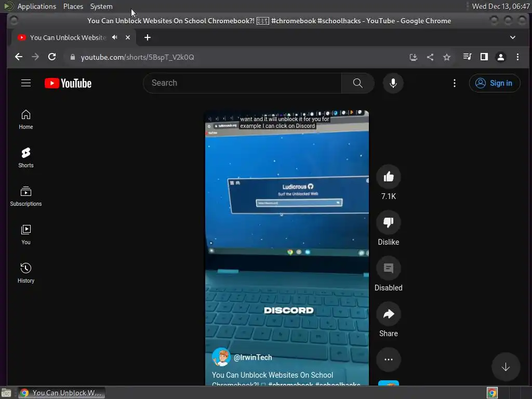This screenshot has height=399, width=532.
Task: Click the show desktop icon in taskbar
Action: 6,393
